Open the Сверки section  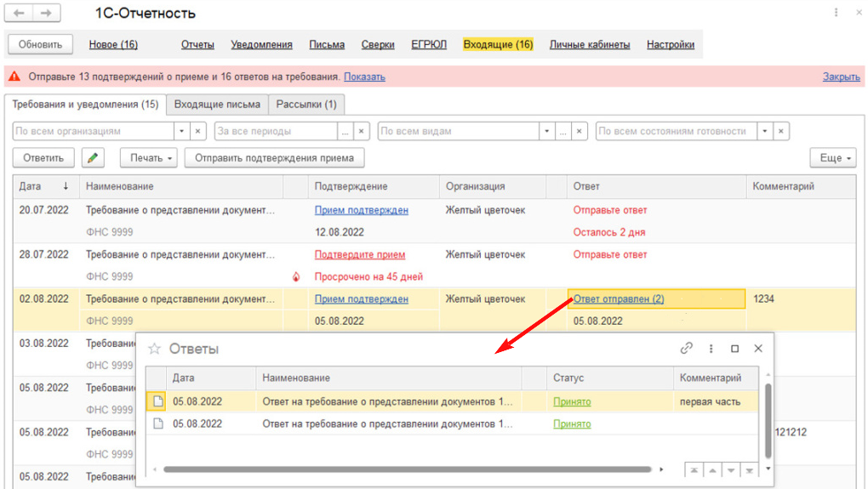(x=378, y=44)
